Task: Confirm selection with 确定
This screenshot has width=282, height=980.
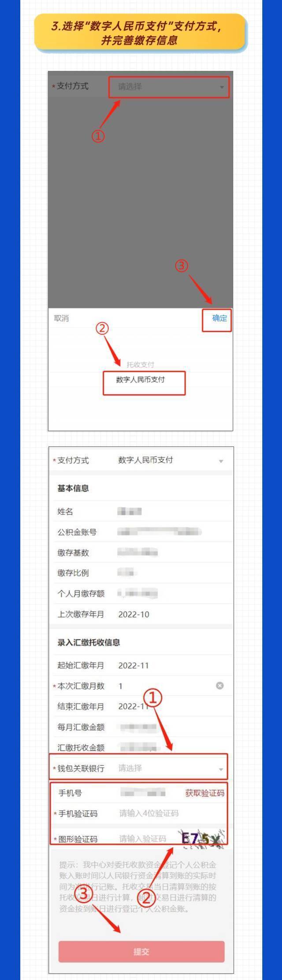Action: (219, 318)
